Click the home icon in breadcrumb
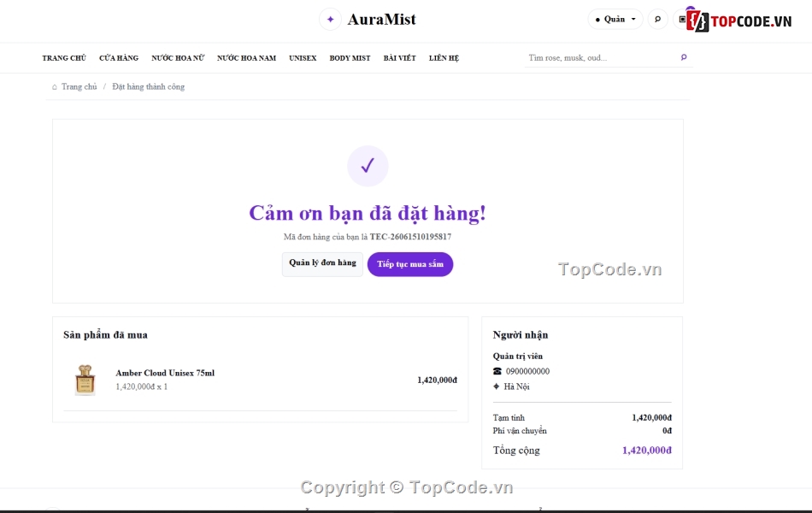The height and width of the screenshot is (513, 812). 55,87
